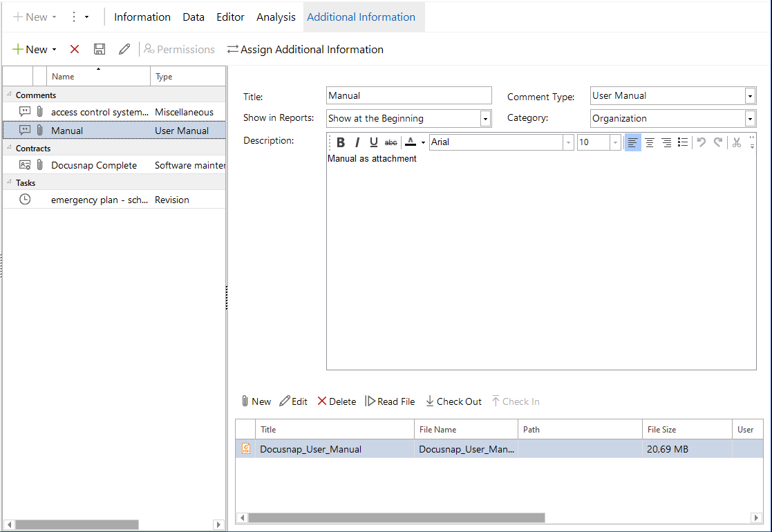
Task: Click the paperclip icon of access control row
Action: pyautogui.click(x=40, y=112)
